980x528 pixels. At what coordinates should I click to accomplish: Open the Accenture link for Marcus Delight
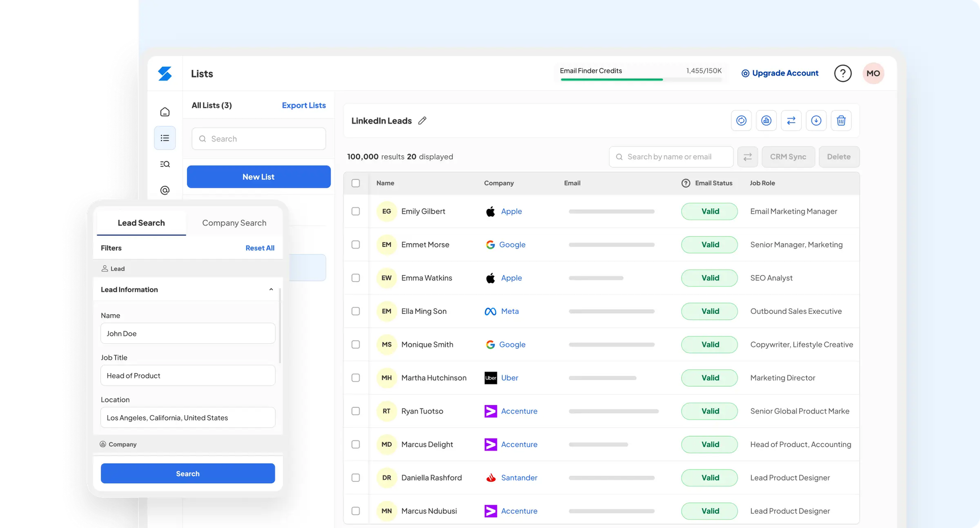(519, 445)
